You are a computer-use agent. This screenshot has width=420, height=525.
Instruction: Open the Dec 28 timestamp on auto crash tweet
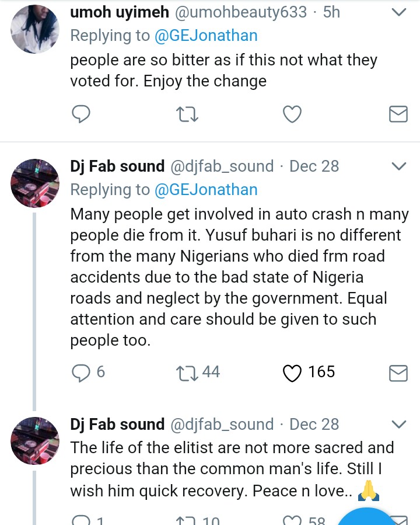coord(314,166)
